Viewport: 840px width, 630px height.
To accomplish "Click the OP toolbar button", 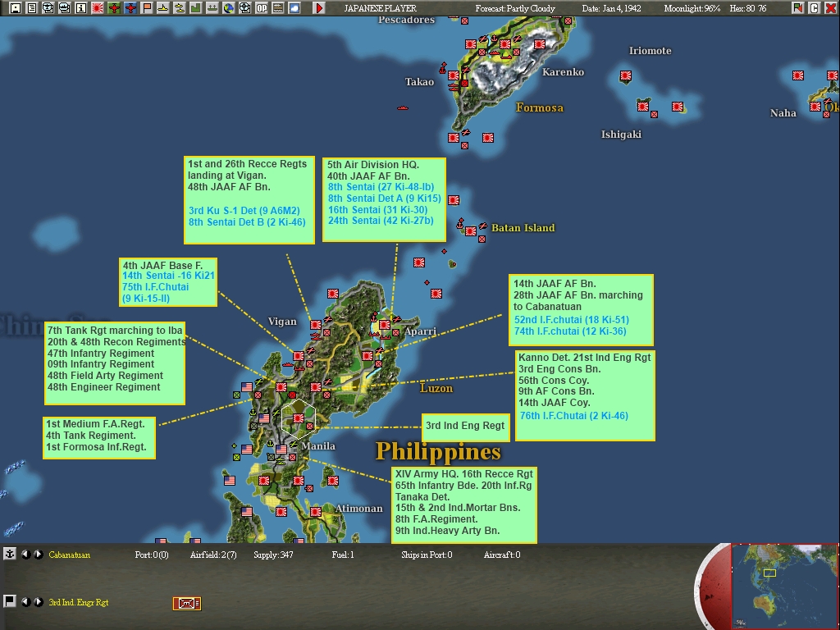I will (262, 8).
